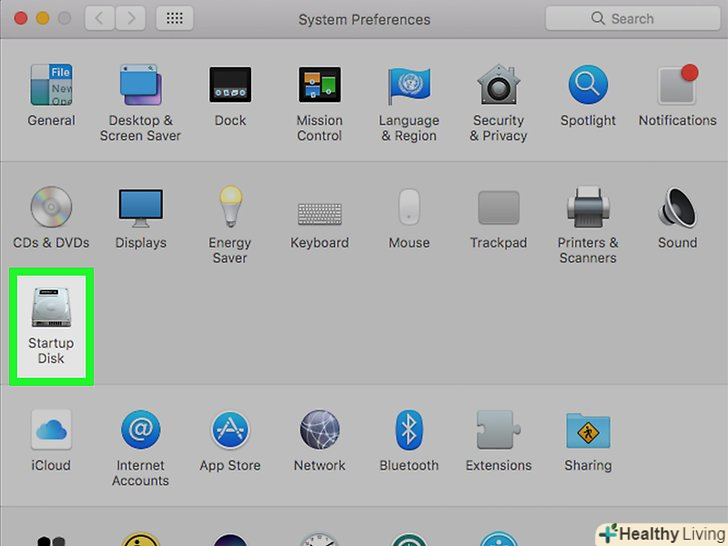Click the Show All grid button

point(175,19)
